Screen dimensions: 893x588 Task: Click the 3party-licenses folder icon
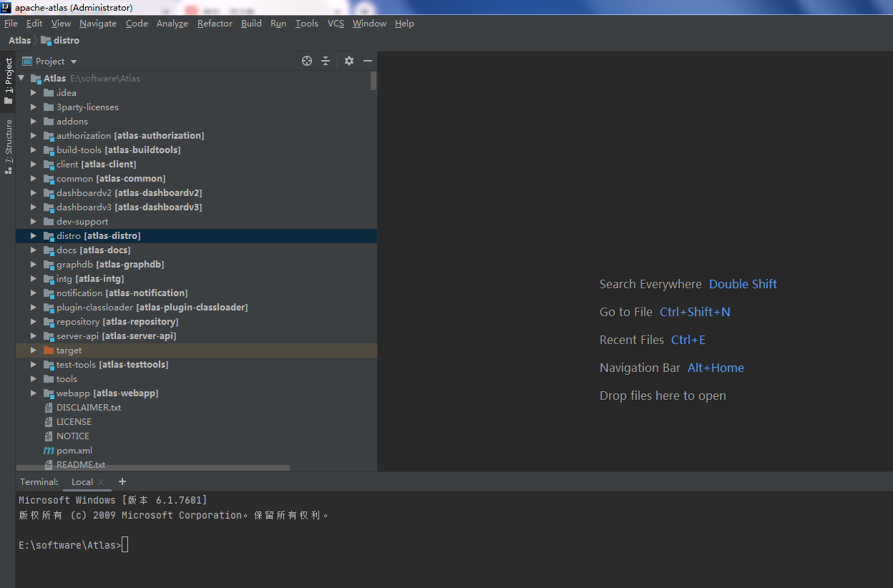coord(49,107)
